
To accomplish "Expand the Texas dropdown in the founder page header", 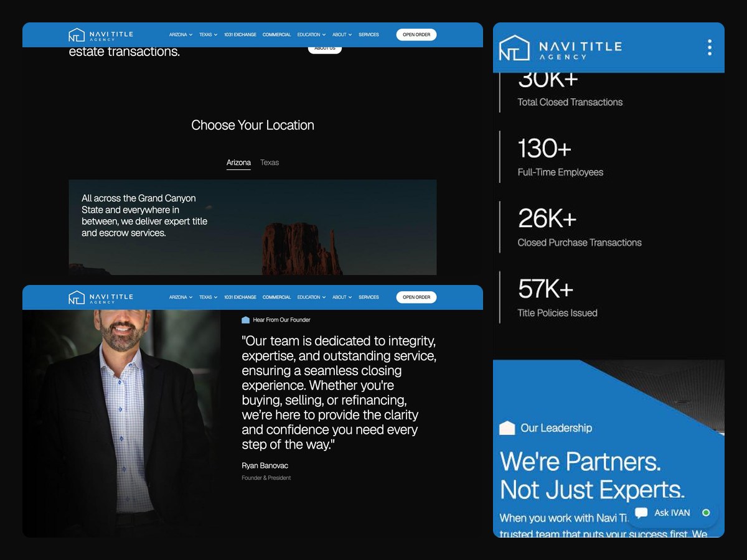I will 209,297.
